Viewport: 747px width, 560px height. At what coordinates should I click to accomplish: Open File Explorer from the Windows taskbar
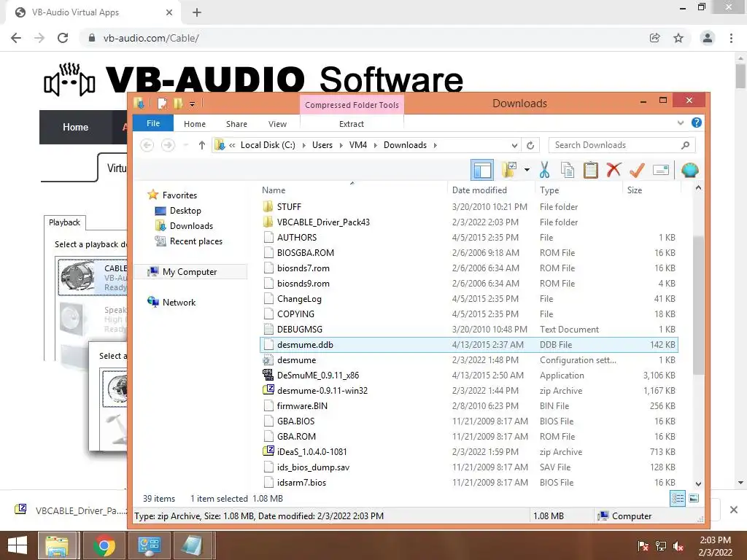tap(57, 545)
